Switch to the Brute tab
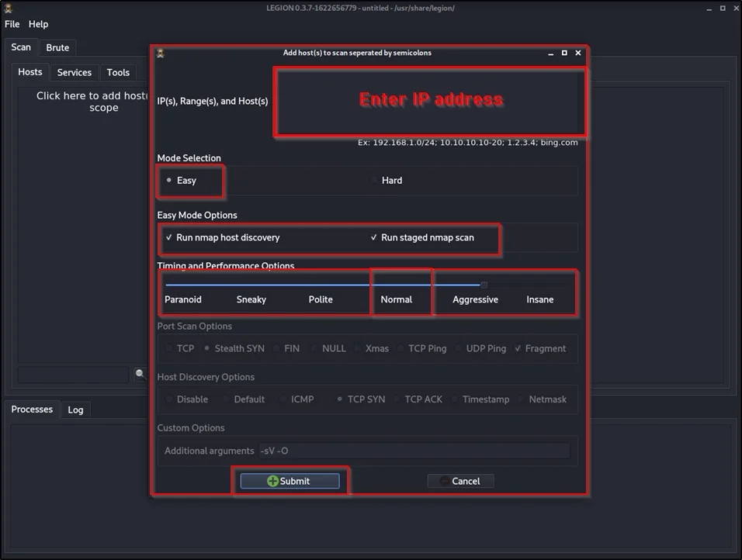The height and width of the screenshot is (560, 742). pyautogui.click(x=57, y=47)
